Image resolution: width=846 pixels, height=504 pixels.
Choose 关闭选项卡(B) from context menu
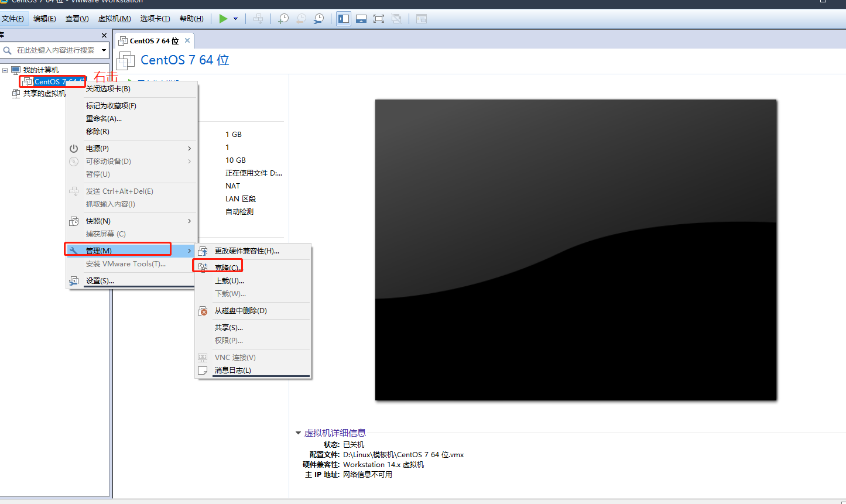132,89
